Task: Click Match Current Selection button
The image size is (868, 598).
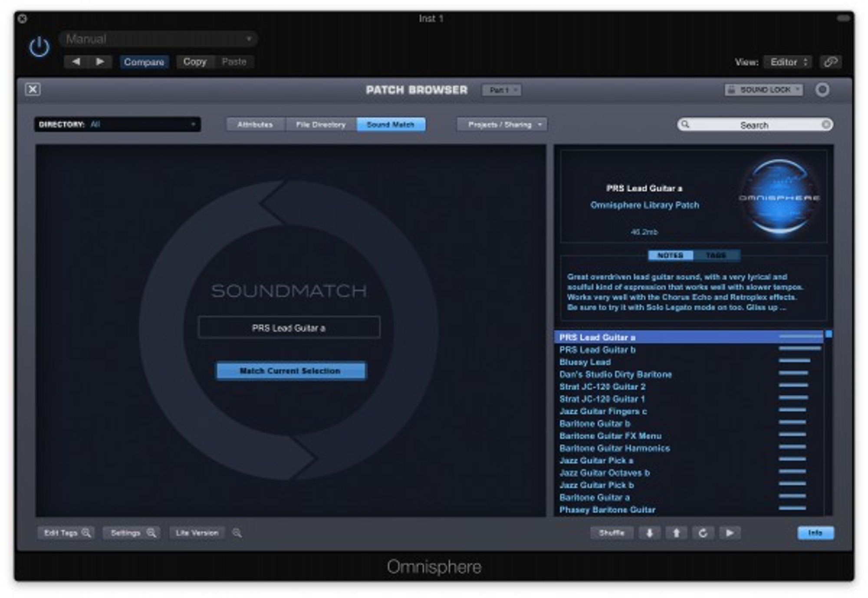Action: point(290,371)
